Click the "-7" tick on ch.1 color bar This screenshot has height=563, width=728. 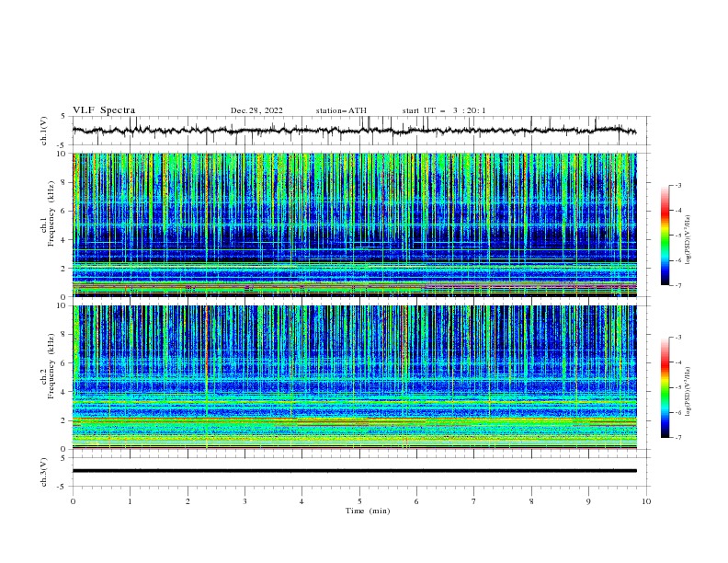coord(678,285)
